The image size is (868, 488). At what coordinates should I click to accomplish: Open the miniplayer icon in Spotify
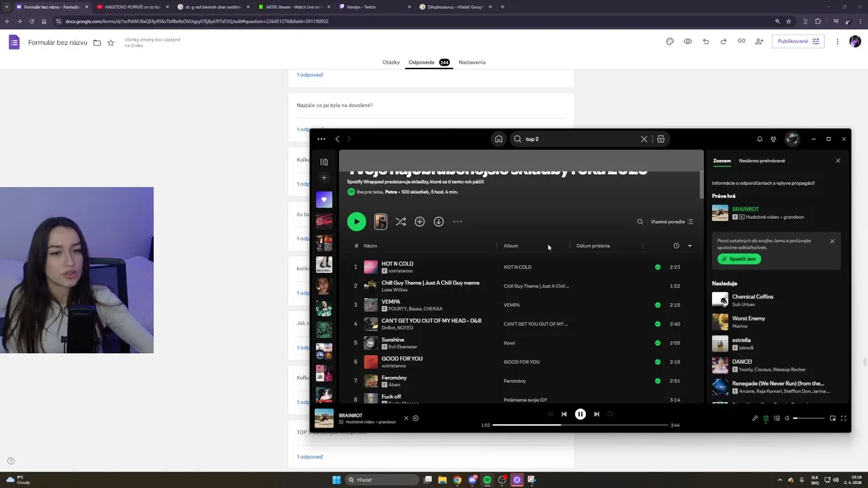[x=833, y=418]
